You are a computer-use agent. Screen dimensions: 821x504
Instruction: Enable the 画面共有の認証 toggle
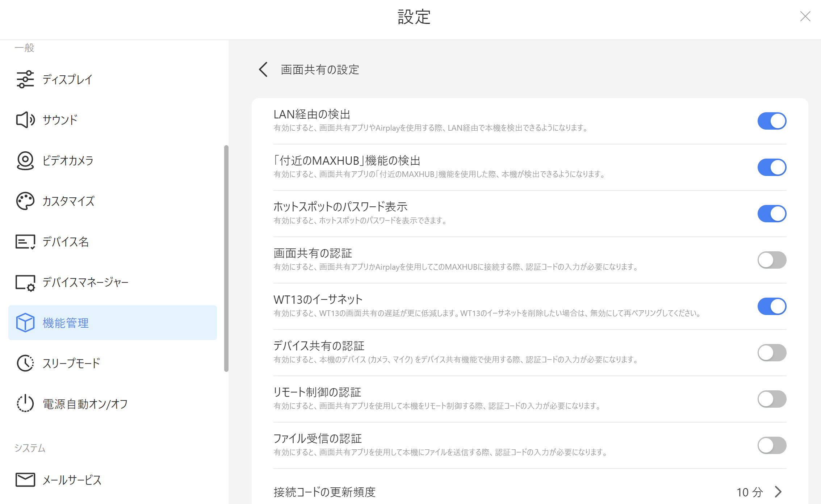click(x=771, y=260)
